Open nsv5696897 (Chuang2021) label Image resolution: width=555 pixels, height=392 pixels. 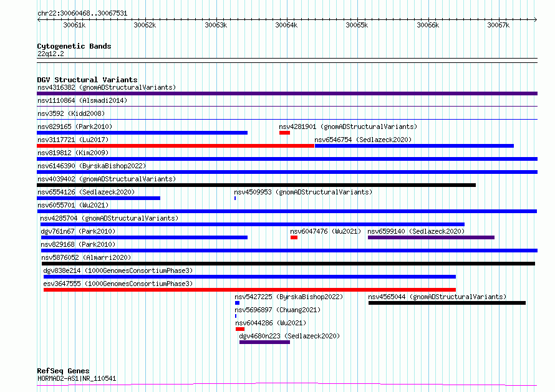277,310
